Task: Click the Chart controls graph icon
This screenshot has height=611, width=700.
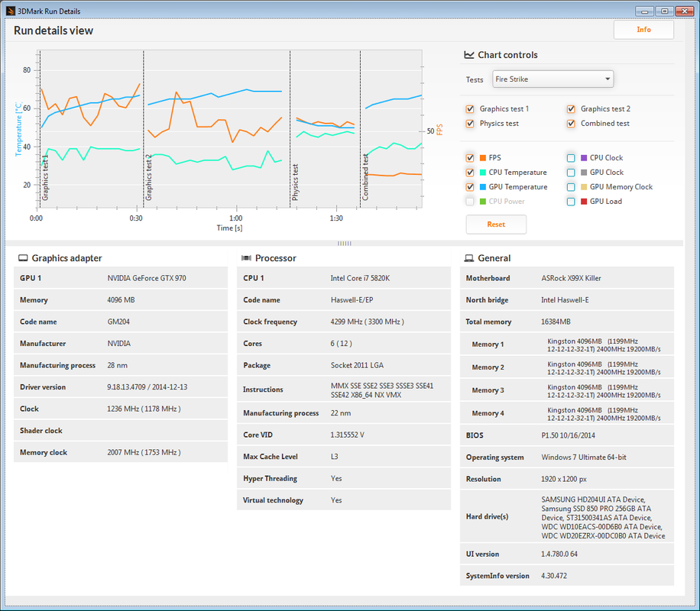Action: (x=468, y=55)
